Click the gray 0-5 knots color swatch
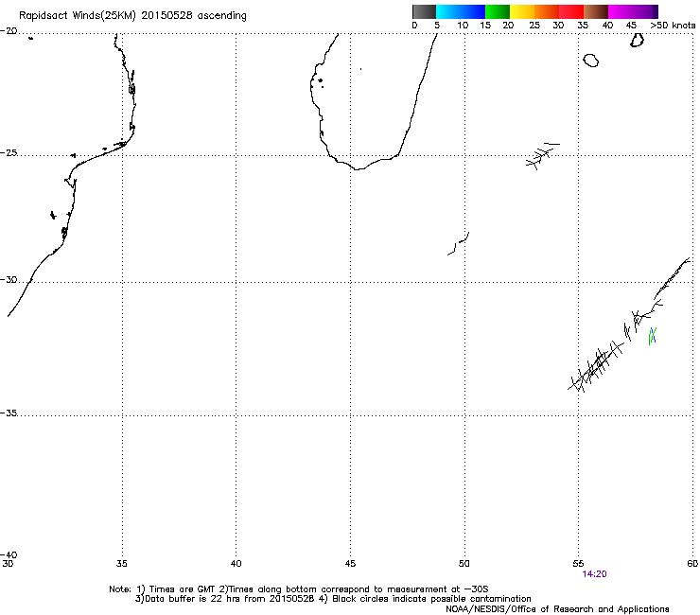The image size is (700, 615). click(424, 11)
